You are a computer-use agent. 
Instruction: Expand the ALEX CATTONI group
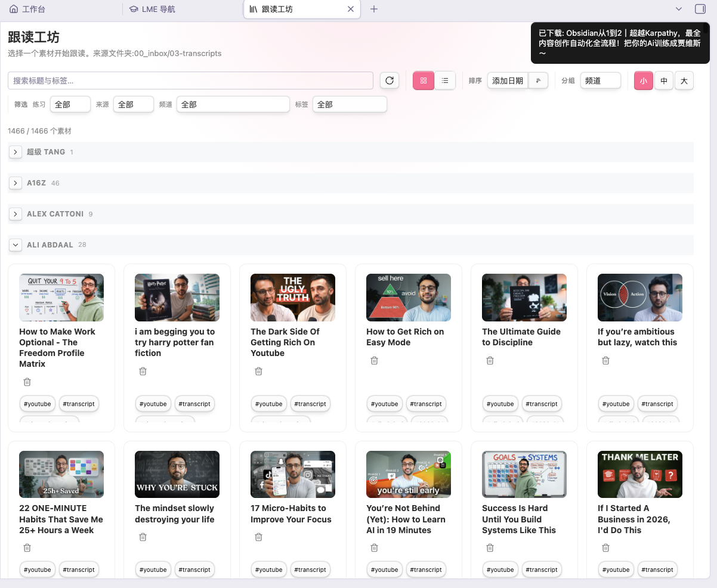coord(16,214)
